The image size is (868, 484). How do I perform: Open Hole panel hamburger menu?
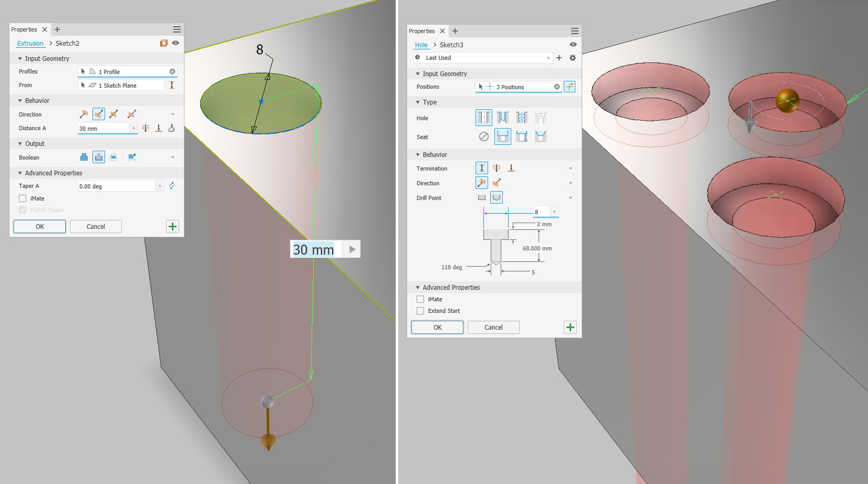(575, 31)
